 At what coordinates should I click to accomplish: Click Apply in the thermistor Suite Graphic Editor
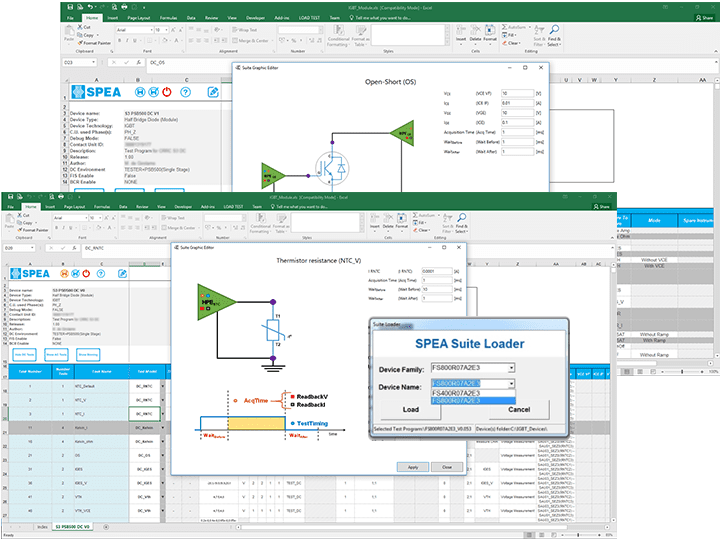tap(413, 467)
